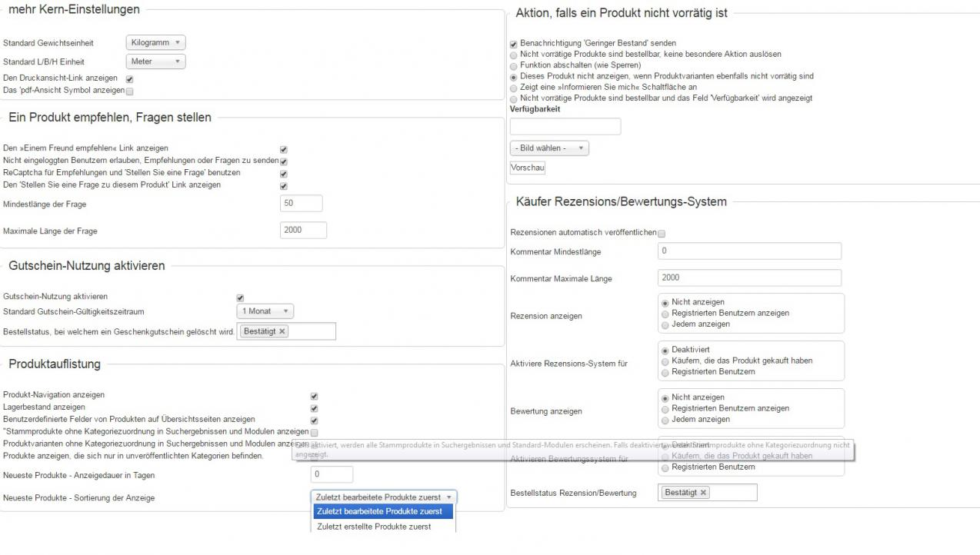The width and height of the screenshot is (980, 555).
Task: Select 'Informieren Sie mich Schaltfläche' radio
Action: (x=514, y=88)
